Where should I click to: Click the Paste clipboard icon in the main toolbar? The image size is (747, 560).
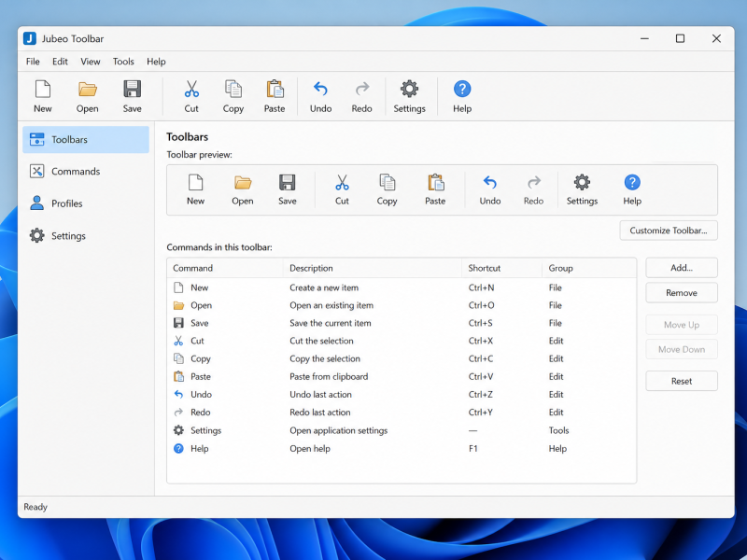click(275, 89)
